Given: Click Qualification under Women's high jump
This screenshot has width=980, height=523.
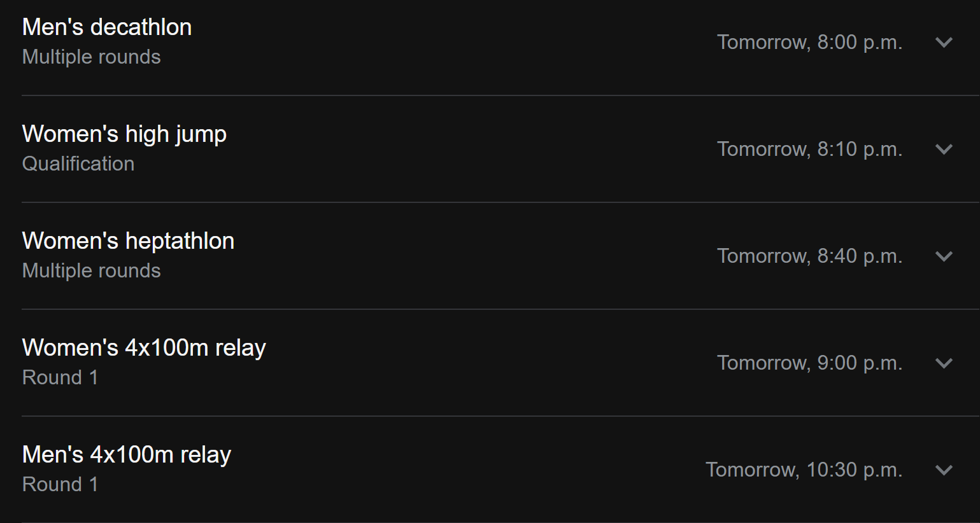Looking at the screenshot, I should coord(78,164).
